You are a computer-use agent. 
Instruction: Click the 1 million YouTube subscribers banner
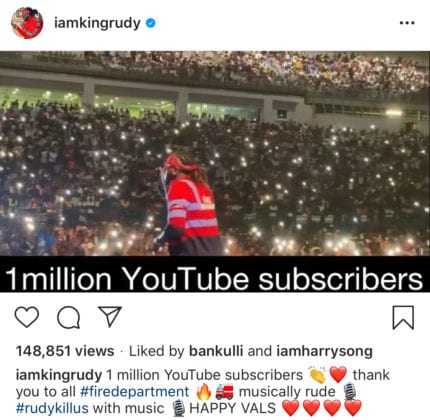click(215, 274)
